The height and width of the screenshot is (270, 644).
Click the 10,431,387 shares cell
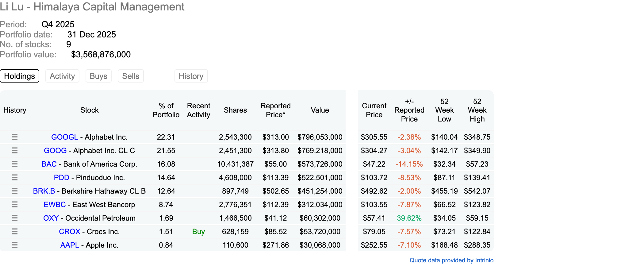click(235, 164)
